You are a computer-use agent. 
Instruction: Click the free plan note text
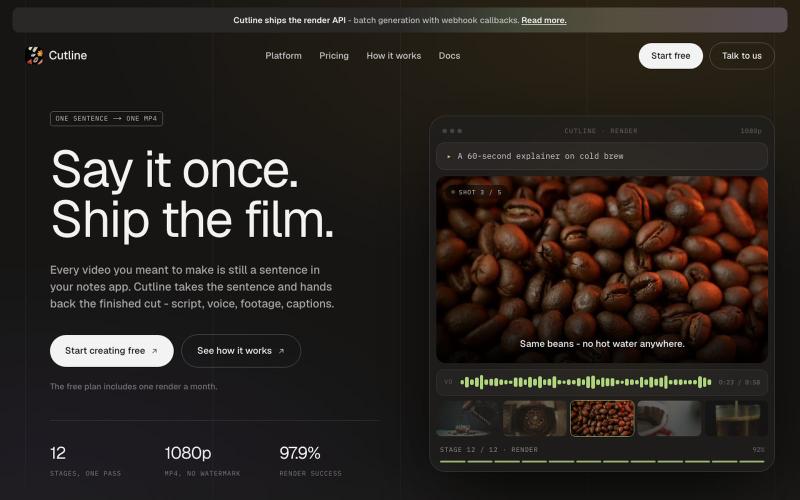point(134,387)
